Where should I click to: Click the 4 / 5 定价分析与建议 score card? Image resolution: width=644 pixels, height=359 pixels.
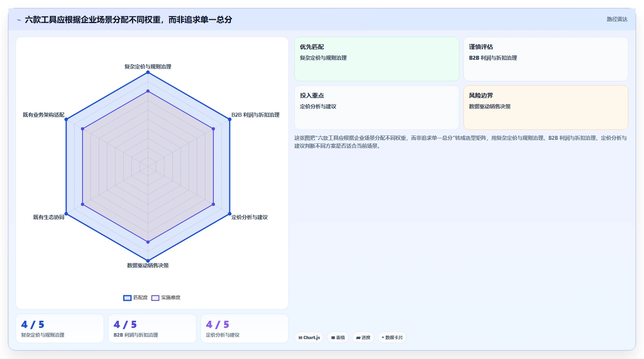(x=244, y=328)
